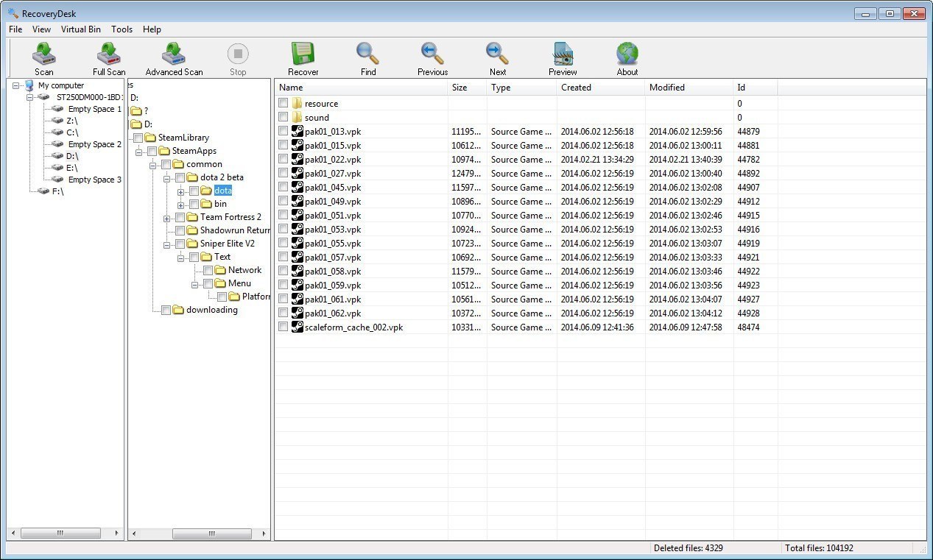Viewport: 933px width, 560px height.
Task: Expand the dota folder node
Action: click(x=181, y=190)
